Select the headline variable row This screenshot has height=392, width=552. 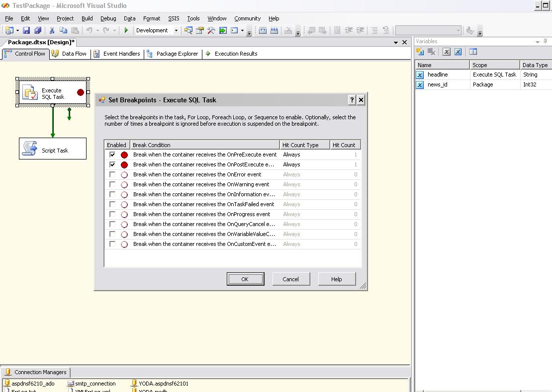438,75
